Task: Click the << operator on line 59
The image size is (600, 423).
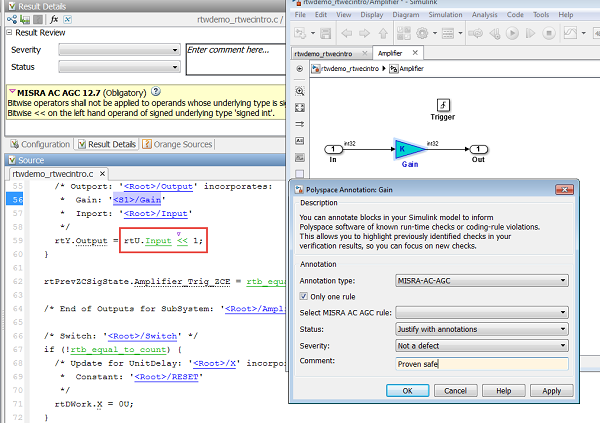Action: pyautogui.click(x=182, y=241)
